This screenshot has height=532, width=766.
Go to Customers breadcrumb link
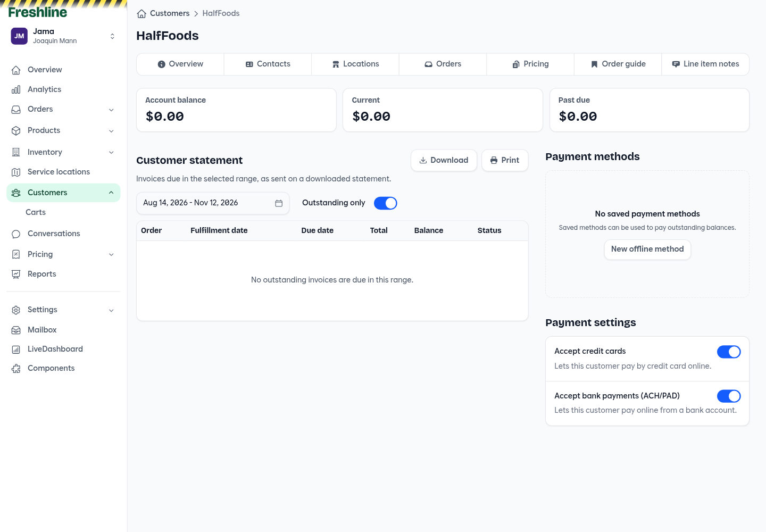click(170, 13)
